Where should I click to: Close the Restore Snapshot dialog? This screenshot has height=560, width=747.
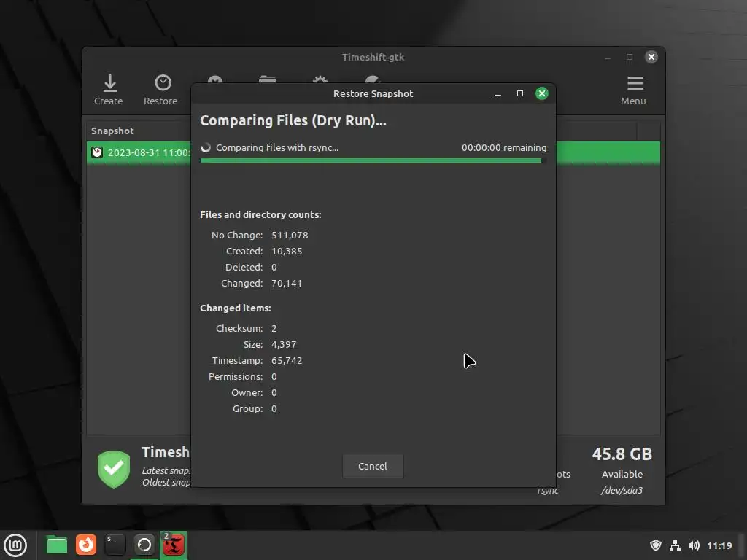click(x=542, y=93)
